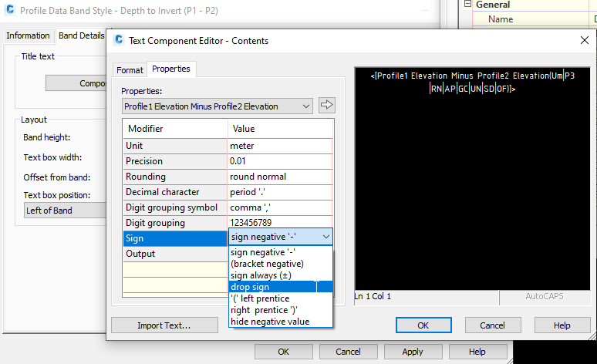Select the Decimal character modifier row label

tap(175, 192)
